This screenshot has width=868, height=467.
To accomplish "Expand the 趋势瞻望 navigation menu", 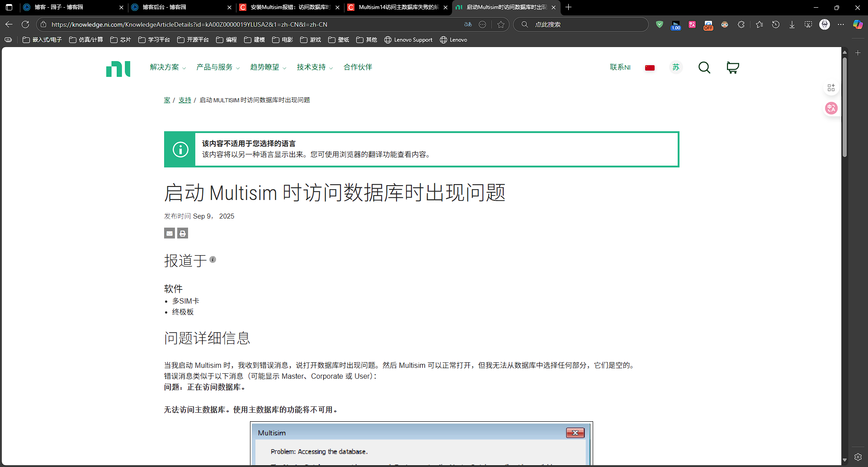I will (268, 67).
